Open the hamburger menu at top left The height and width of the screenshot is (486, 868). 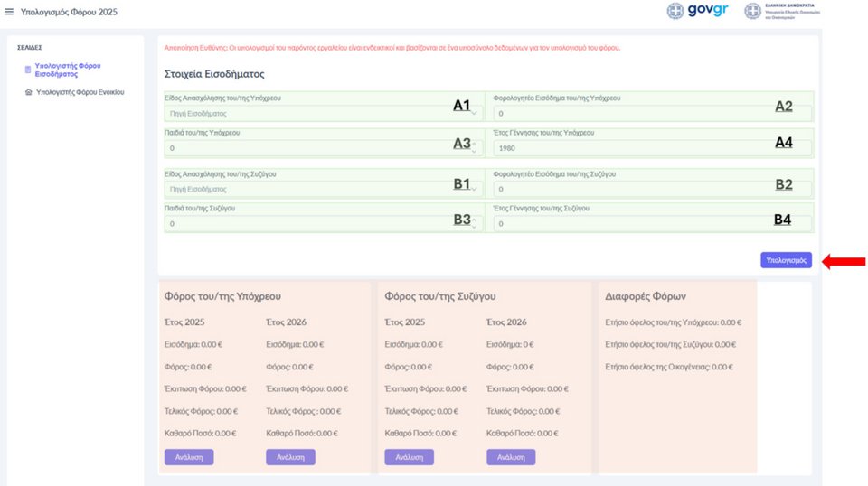pos(10,12)
